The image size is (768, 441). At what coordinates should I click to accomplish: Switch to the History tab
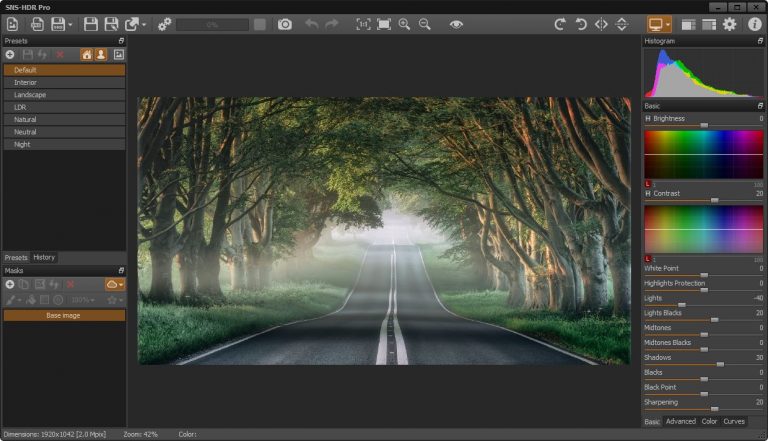pos(44,257)
